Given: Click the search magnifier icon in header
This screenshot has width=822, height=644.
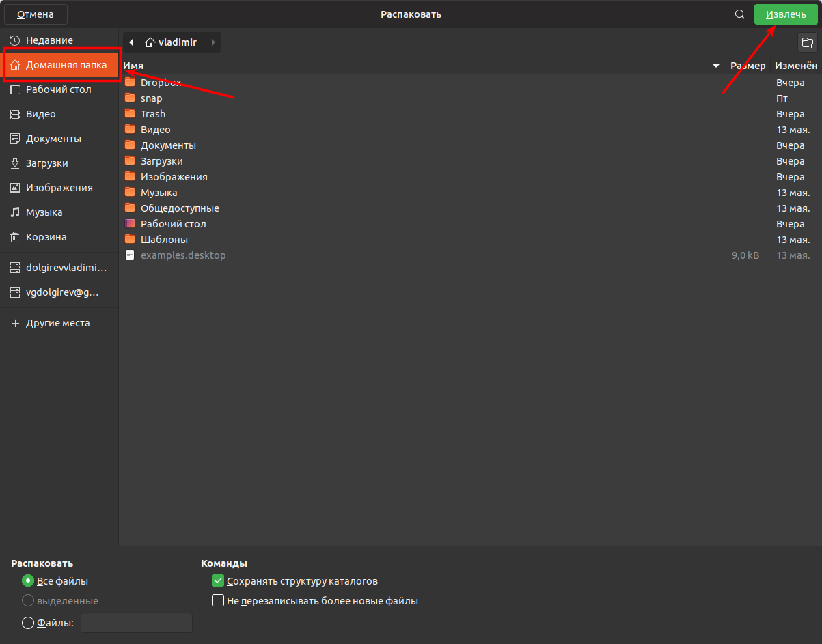Looking at the screenshot, I should click(x=739, y=14).
